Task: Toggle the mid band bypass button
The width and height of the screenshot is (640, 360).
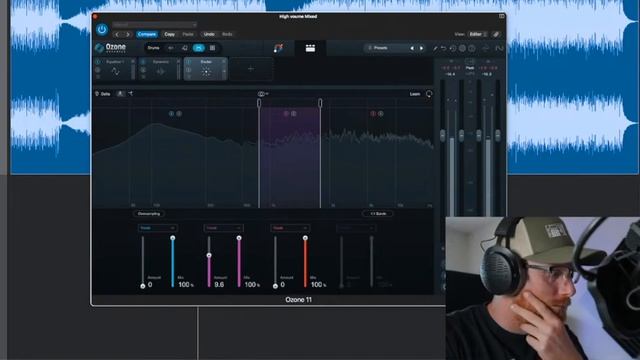Action: [286, 113]
